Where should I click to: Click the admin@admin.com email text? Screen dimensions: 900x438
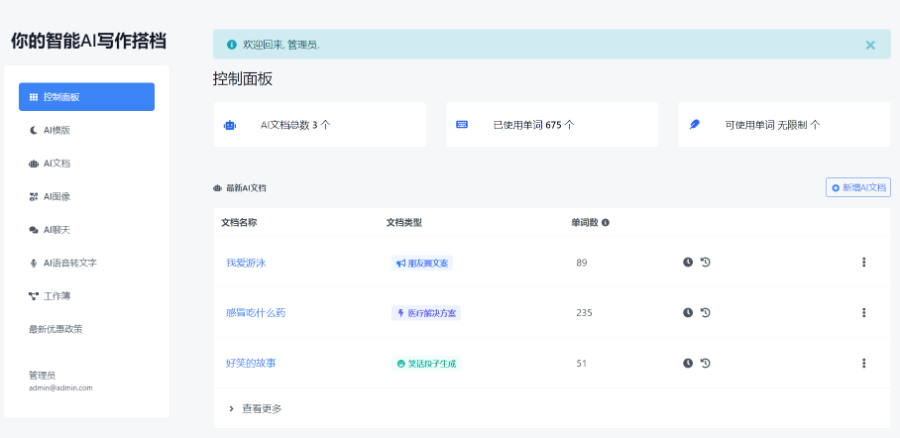(x=60, y=388)
